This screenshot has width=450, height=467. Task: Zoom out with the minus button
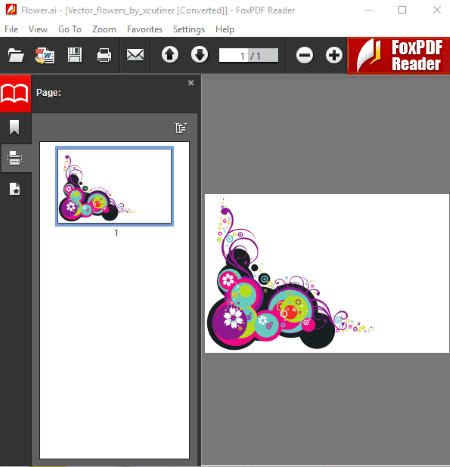[x=304, y=55]
